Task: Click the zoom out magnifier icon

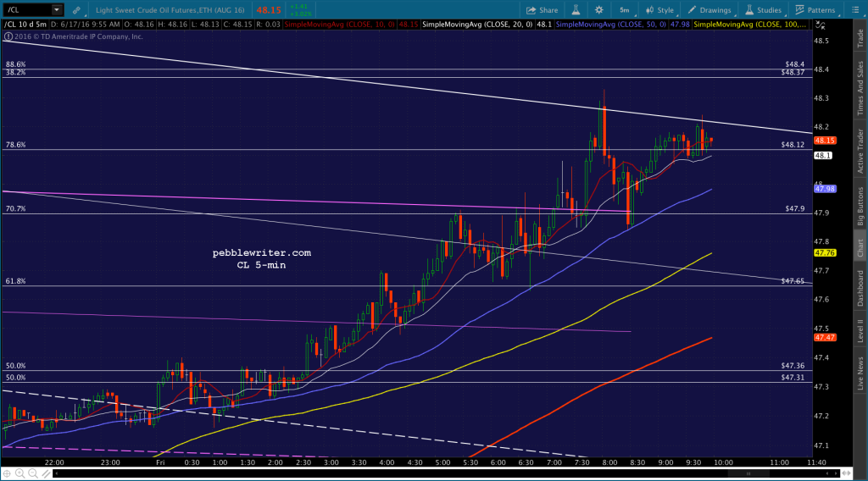Action: (33, 473)
